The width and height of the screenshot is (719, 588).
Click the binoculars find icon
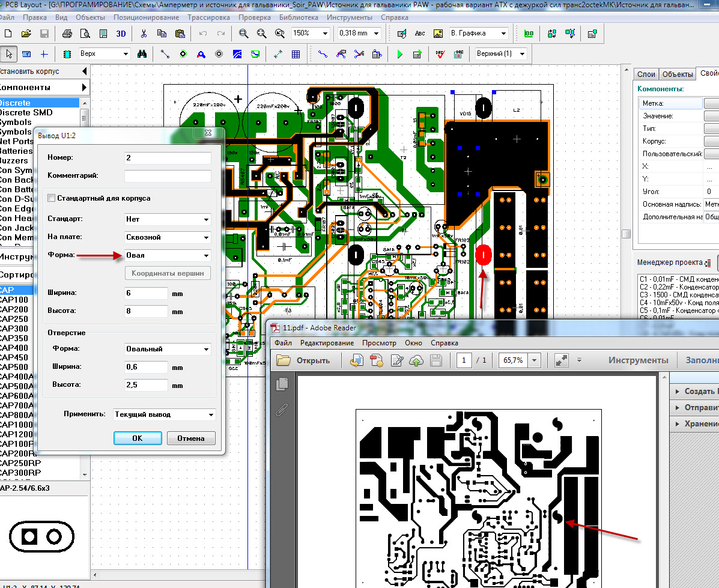click(142, 54)
